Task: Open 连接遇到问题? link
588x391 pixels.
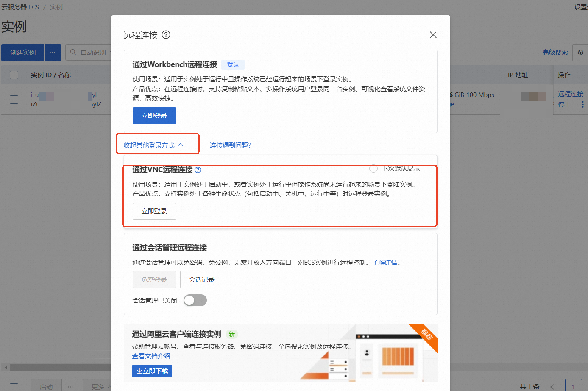Action: coord(231,145)
